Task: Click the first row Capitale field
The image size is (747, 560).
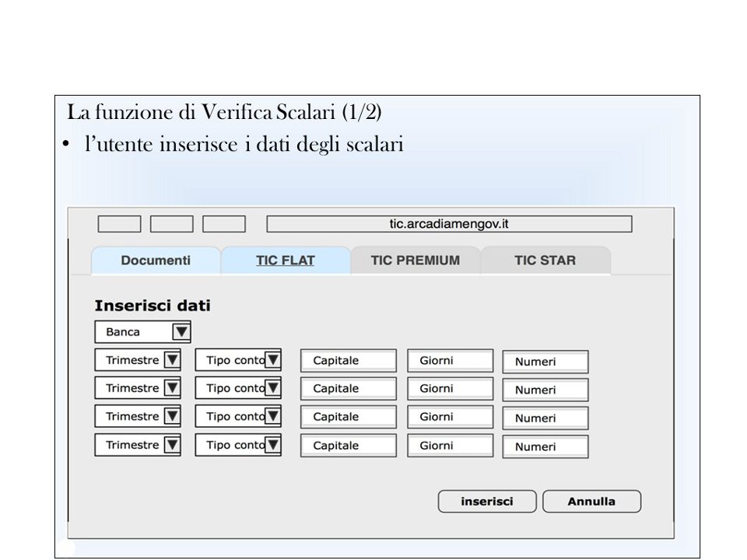Action: tap(348, 361)
